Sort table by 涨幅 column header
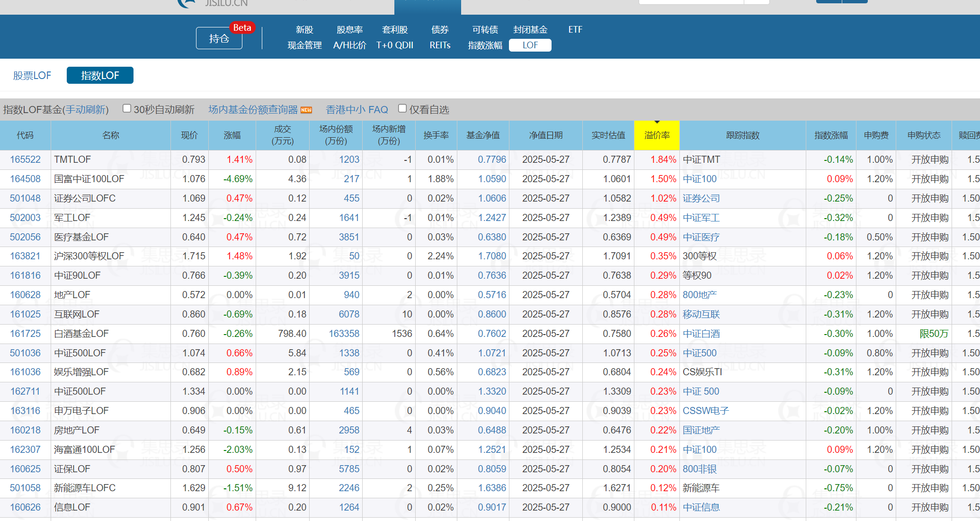980x521 pixels. coord(232,136)
